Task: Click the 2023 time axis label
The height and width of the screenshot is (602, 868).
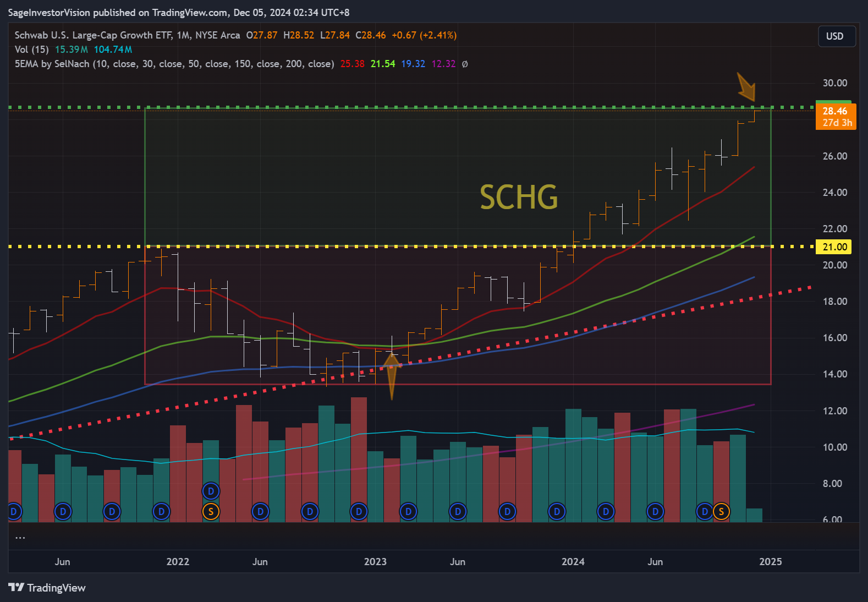Action: pos(375,562)
